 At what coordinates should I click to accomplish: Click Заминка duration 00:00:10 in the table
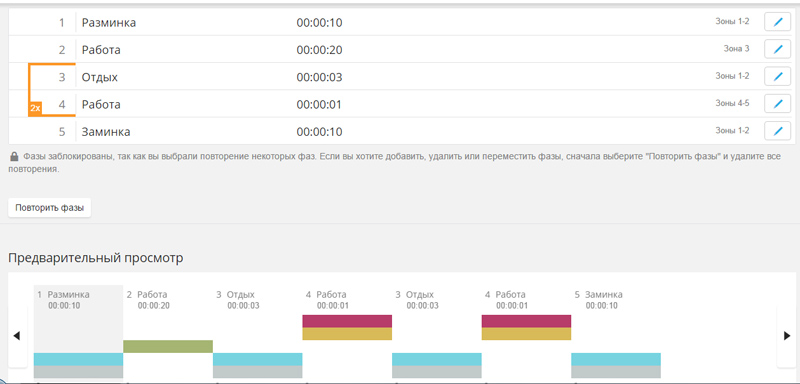point(319,132)
